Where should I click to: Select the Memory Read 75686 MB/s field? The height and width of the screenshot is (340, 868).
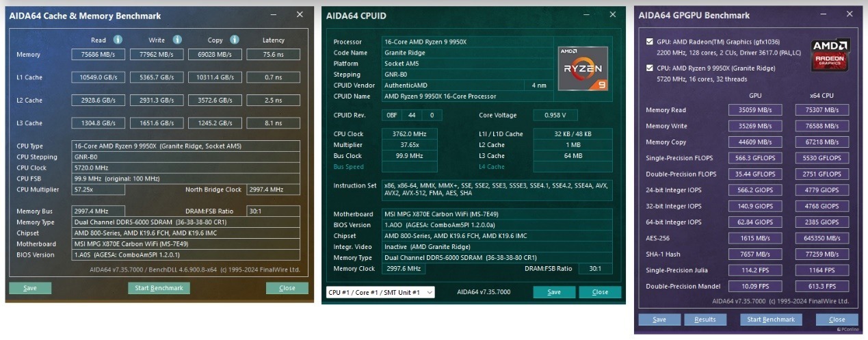[98, 55]
